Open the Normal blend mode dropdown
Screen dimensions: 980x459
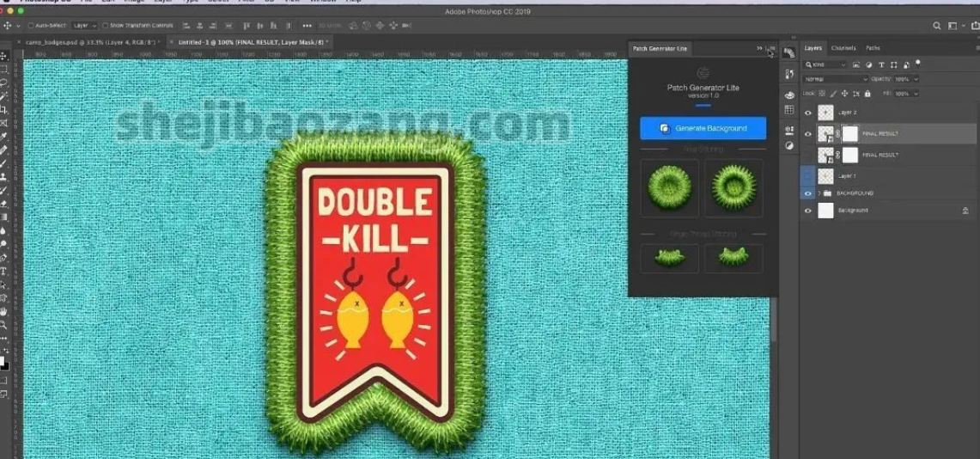point(837,79)
